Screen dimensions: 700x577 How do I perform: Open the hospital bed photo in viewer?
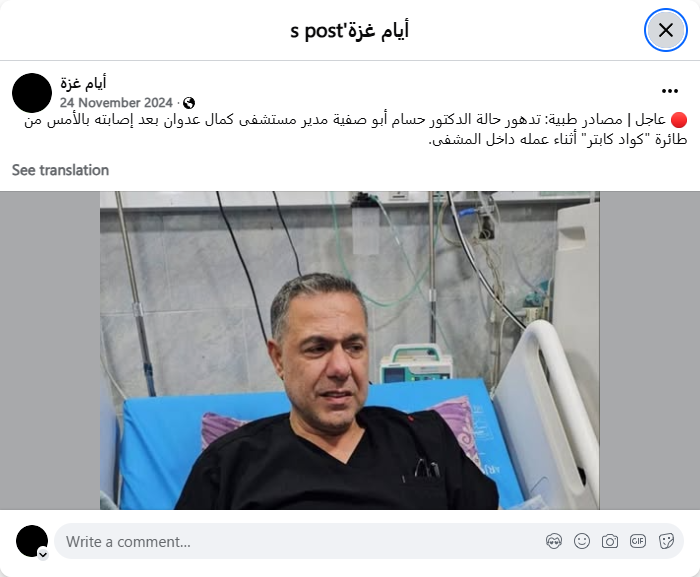click(x=350, y=351)
